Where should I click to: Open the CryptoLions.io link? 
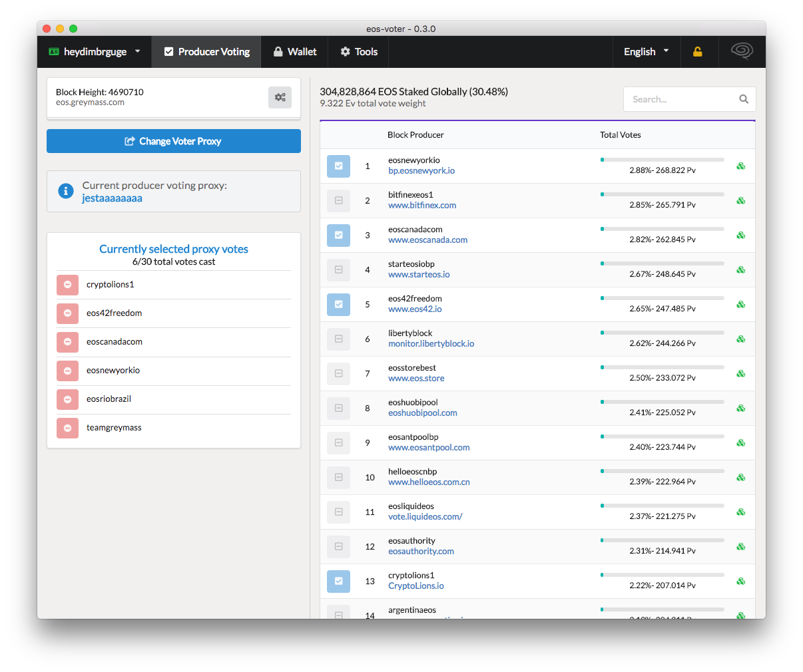pyautogui.click(x=416, y=586)
